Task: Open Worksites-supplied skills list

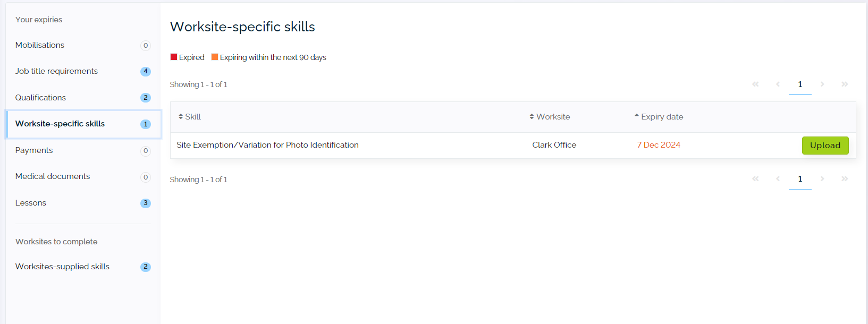Action: (62, 267)
